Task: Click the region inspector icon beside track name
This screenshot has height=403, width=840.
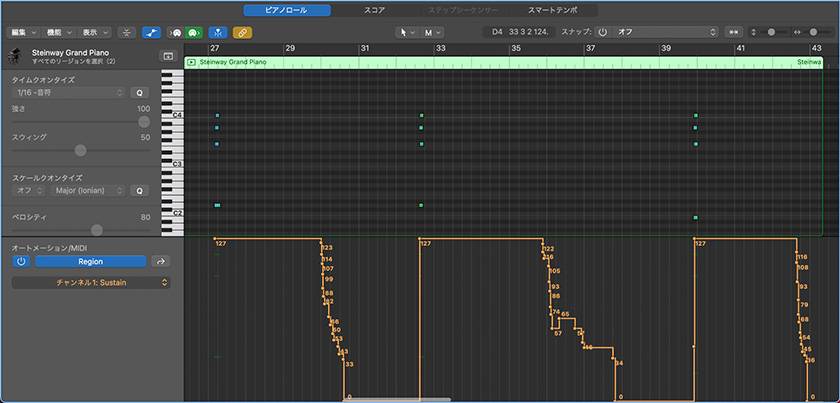Action: click(167, 56)
